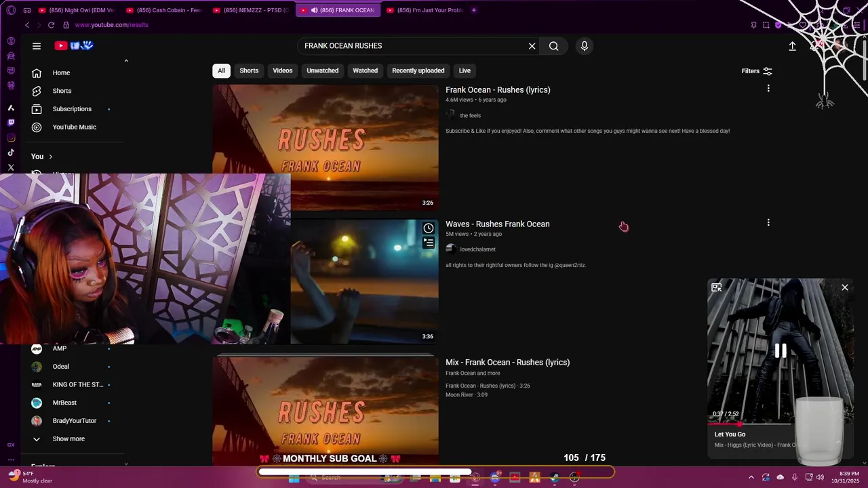Seek on the miniplayer progress bar
The image size is (868, 488).
[751, 424]
